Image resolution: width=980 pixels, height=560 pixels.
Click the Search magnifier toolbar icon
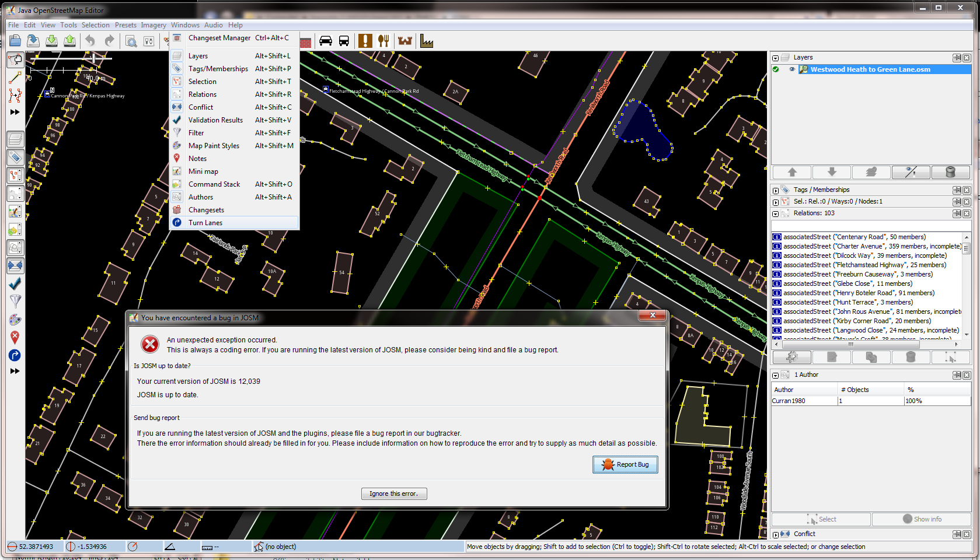tap(131, 41)
